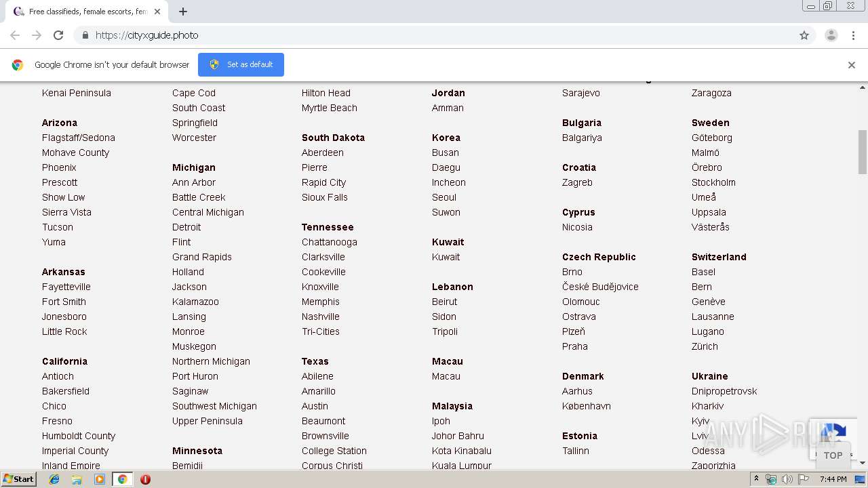Open the Little Rock link

click(x=64, y=331)
